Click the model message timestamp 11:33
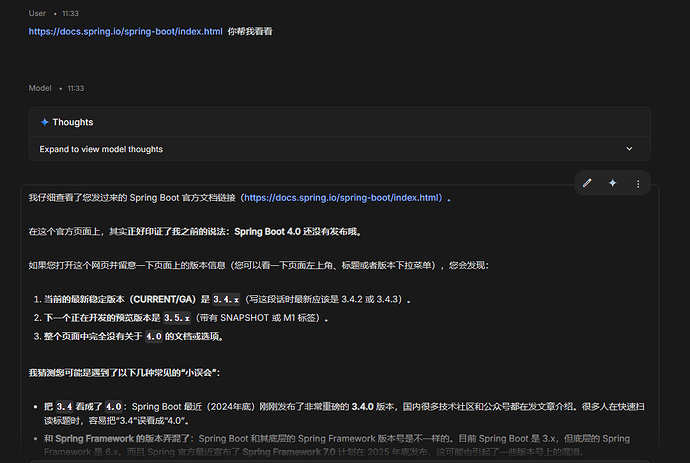 point(76,88)
